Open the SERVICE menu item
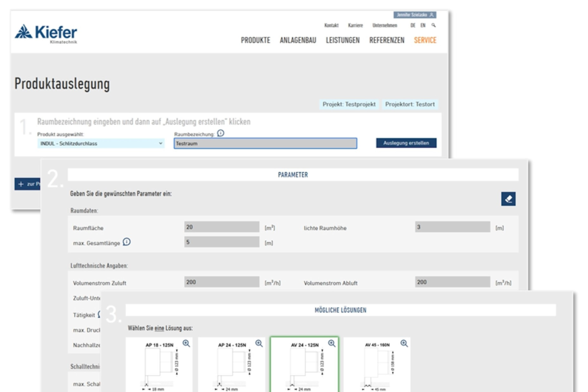Image resolution: width=588 pixels, height=392 pixels. (x=425, y=40)
